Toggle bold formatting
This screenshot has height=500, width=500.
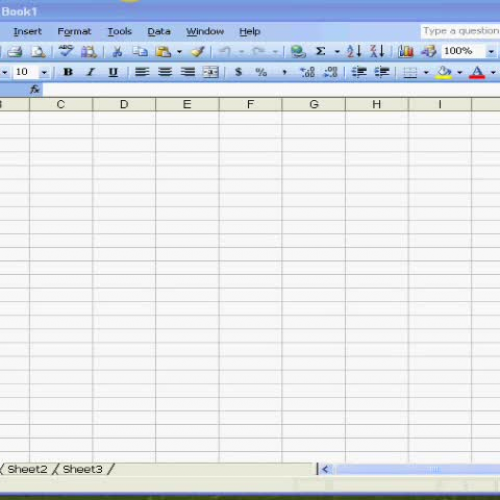[68, 72]
